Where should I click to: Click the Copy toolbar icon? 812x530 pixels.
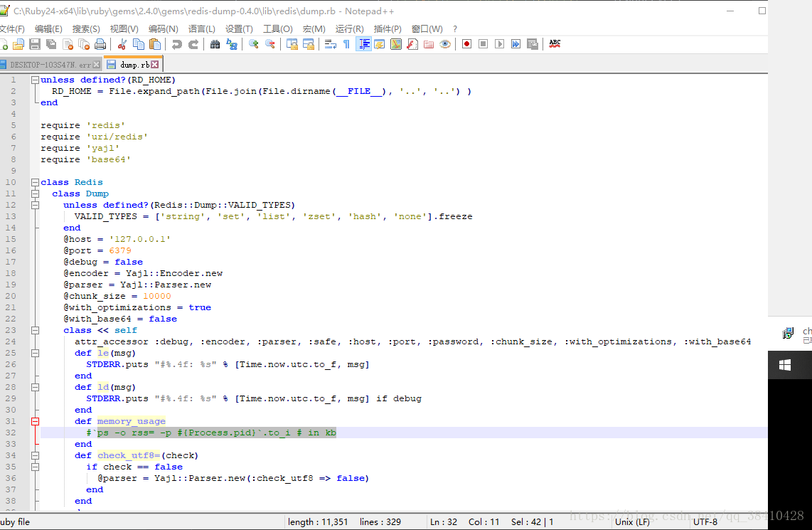point(139,45)
